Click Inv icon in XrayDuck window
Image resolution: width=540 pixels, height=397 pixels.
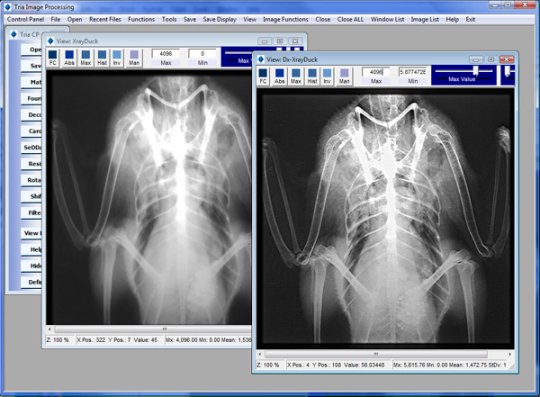click(x=117, y=58)
